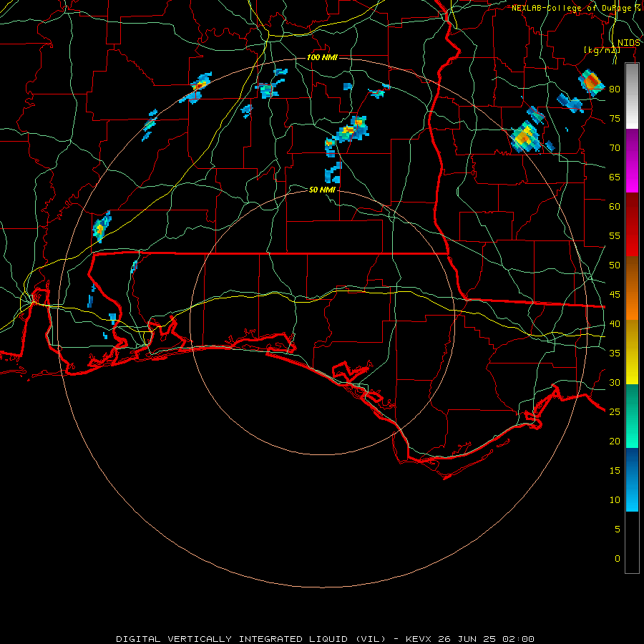This screenshot has height=644, width=644.
Task: Select the yellow segment of the VIL scale
Action: [x=632, y=352]
